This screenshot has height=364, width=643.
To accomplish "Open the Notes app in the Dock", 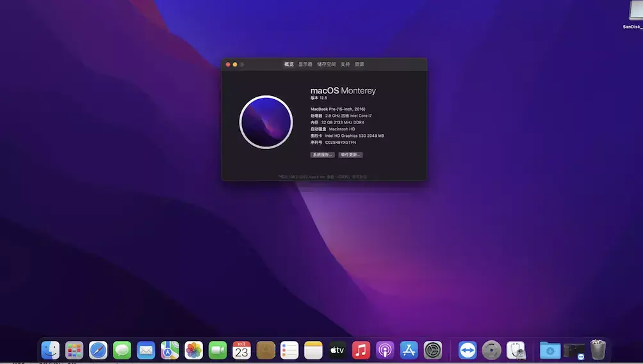I will (x=313, y=351).
